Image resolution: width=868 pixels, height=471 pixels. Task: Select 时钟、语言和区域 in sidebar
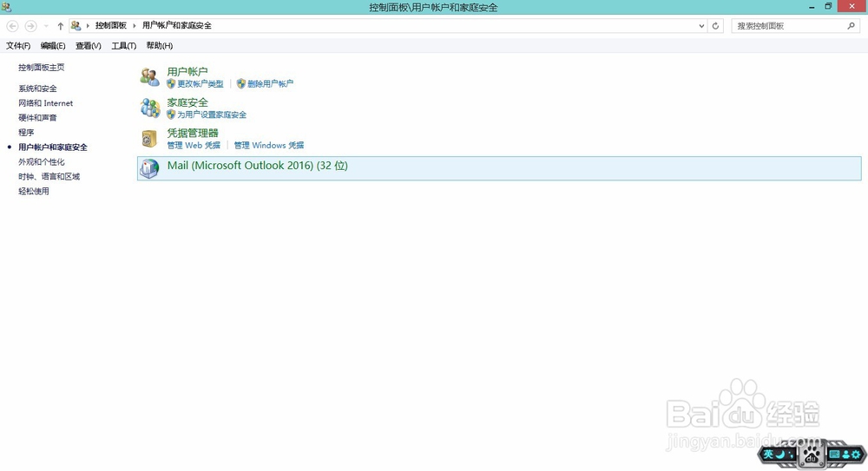pos(49,177)
